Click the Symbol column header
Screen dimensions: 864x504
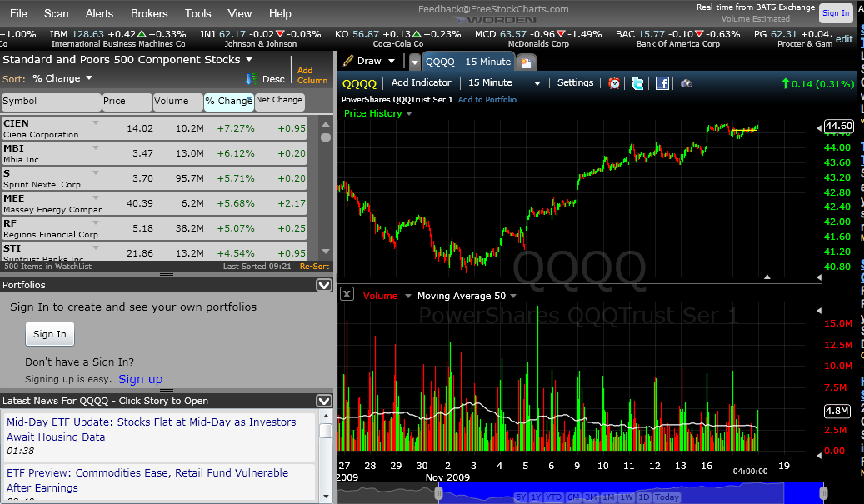click(52, 102)
